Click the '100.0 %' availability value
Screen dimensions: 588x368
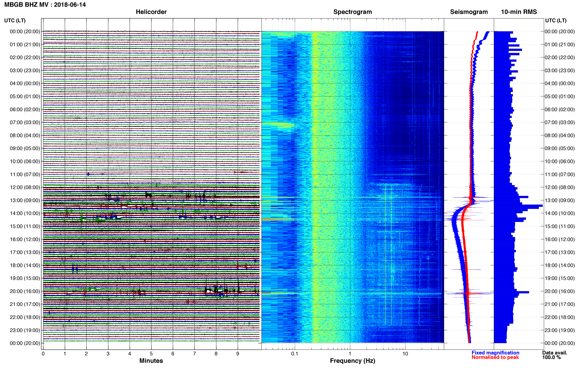click(551, 357)
